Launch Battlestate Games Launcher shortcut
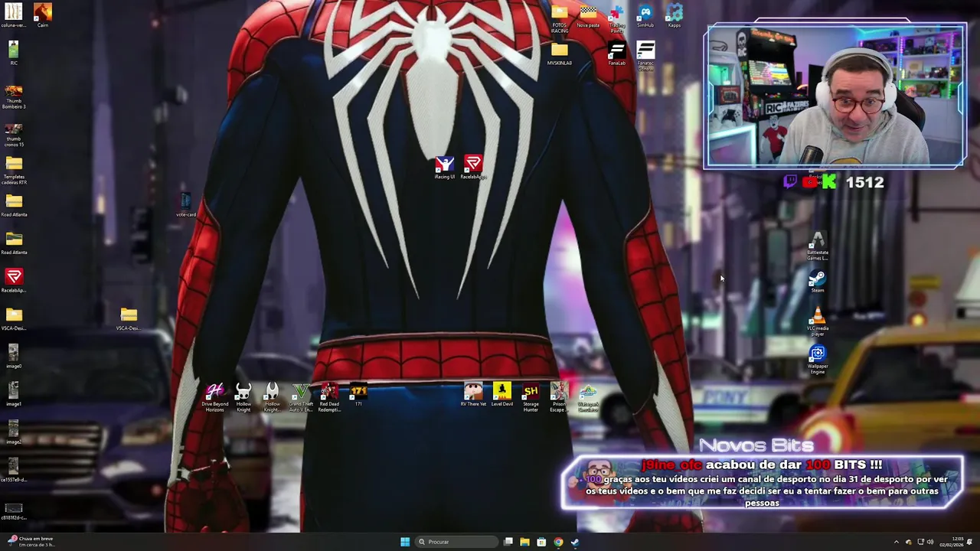The image size is (980, 551). [818, 246]
